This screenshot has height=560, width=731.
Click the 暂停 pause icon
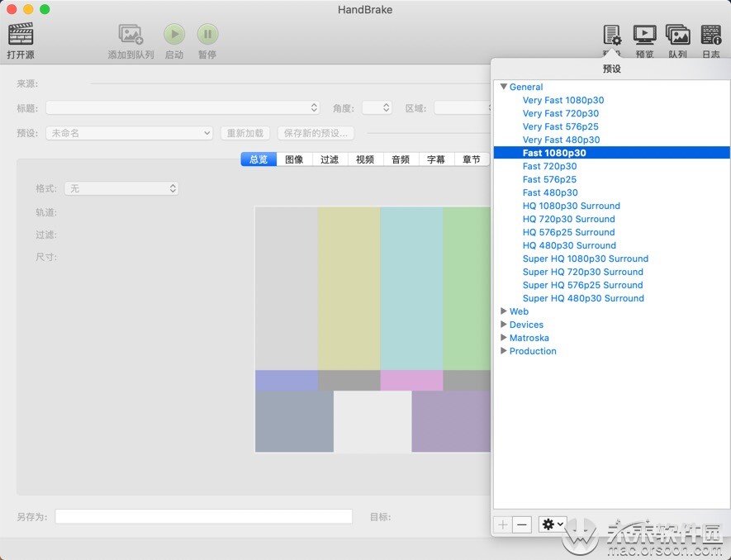(207, 34)
